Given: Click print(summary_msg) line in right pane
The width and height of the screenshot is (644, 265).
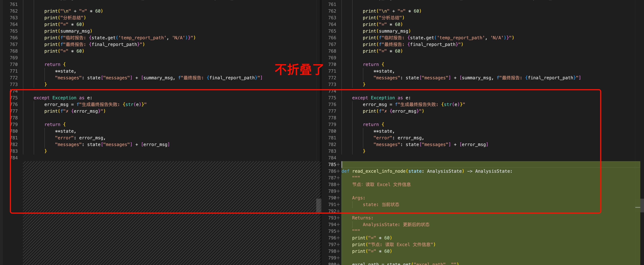Looking at the screenshot, I should 386,31.
